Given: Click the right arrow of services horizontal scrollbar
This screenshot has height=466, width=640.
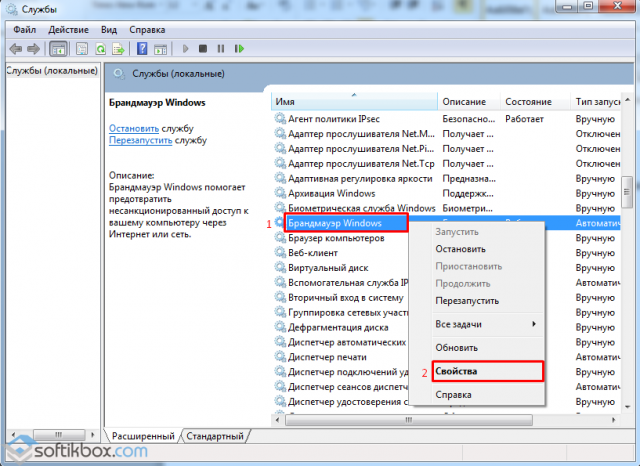Looking at the screenshot, I should click(x=613, y=420).
